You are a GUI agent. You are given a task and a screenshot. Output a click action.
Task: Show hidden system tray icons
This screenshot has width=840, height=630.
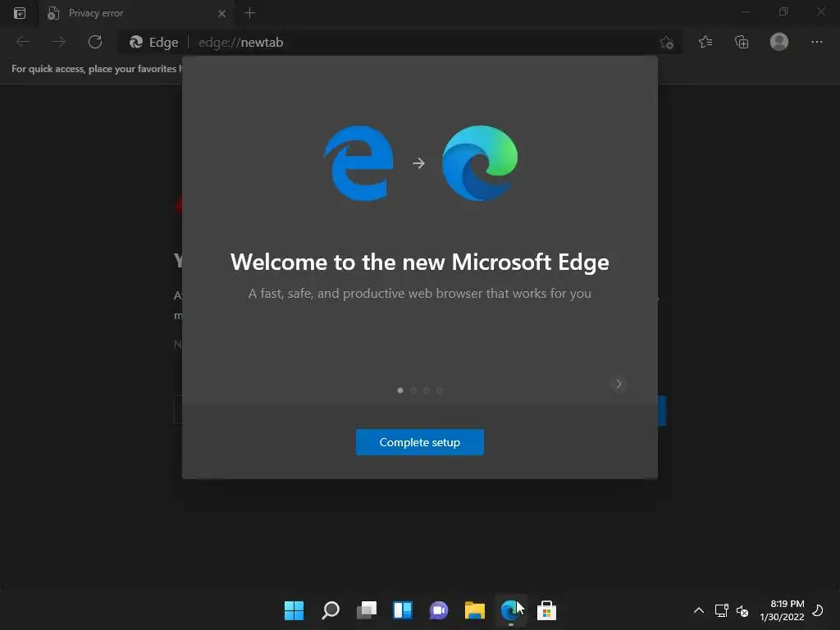(699, 610)
